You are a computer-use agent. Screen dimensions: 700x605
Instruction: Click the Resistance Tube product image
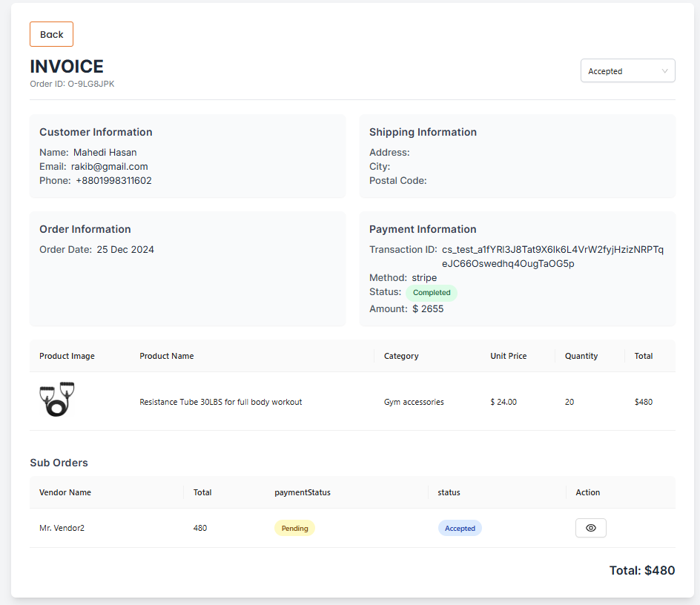pyautogui.click(x=57, y=400)
